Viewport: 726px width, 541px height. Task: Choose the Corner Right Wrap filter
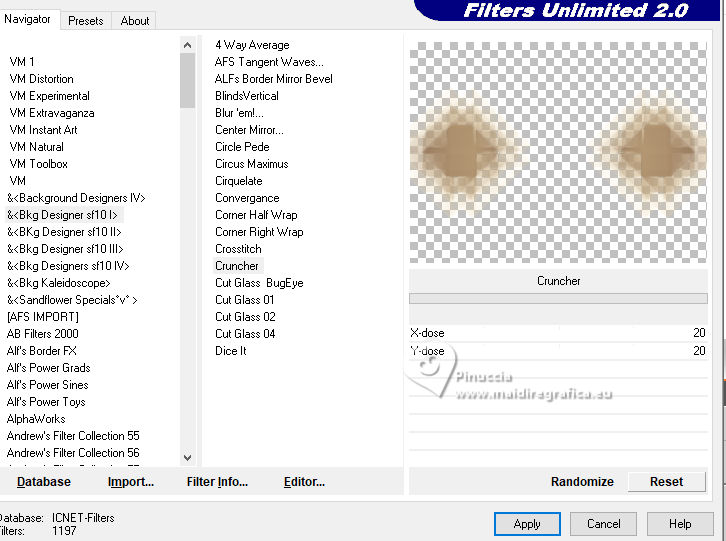259,232
